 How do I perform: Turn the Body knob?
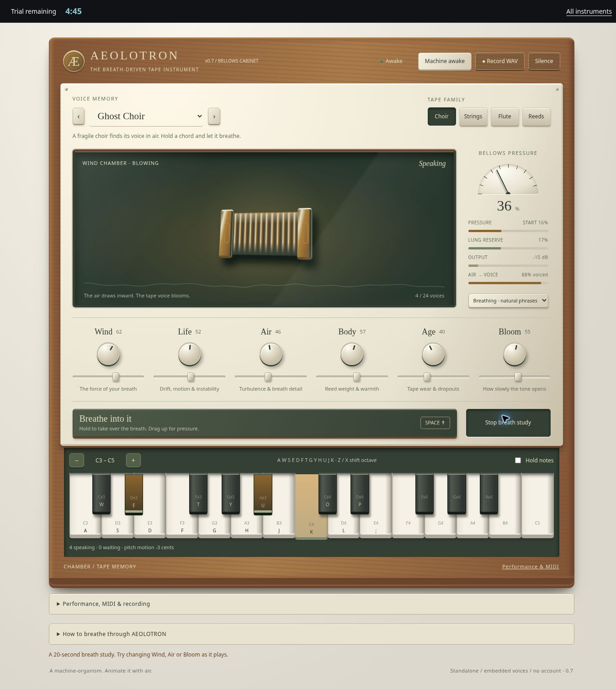tap(352, 354)
